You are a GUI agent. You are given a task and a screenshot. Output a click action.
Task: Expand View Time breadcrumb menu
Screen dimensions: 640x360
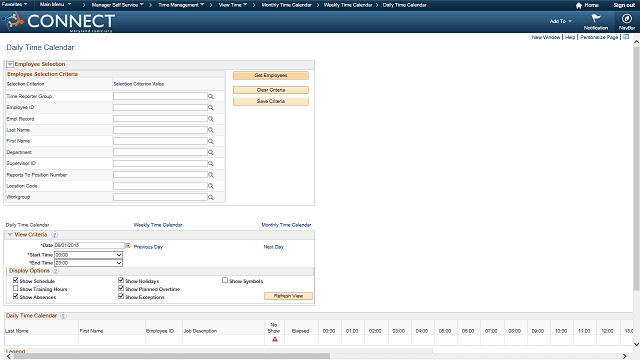click(233, 5)
